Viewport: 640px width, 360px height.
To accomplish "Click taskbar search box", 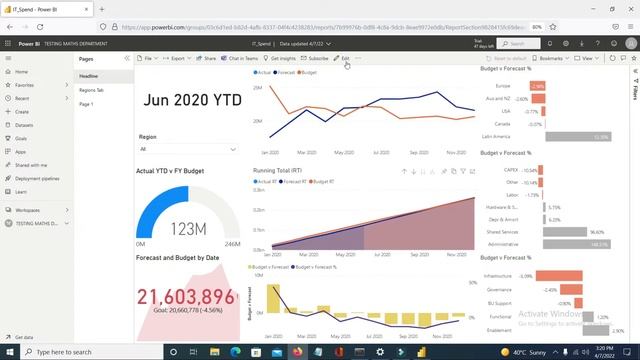I will click(x=91, y=352).
